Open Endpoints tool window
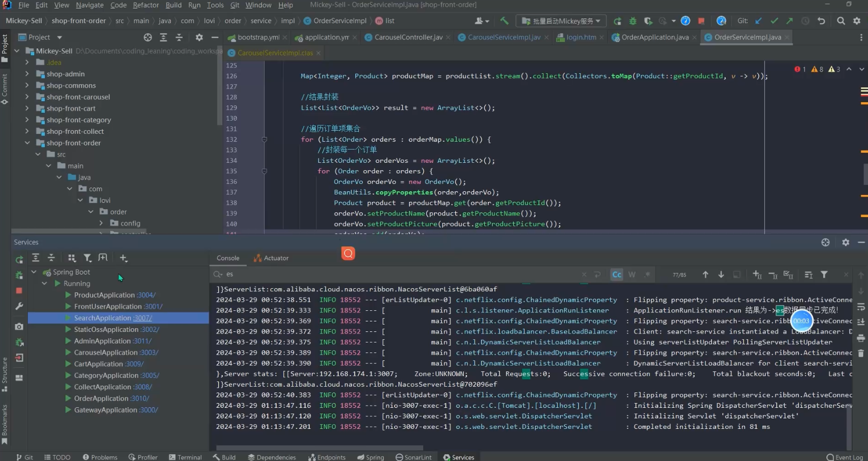Screen dimensions: 868x461 coord(327,457)
